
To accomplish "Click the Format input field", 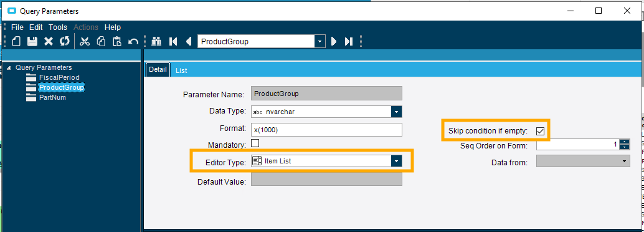I will (326, 130).
